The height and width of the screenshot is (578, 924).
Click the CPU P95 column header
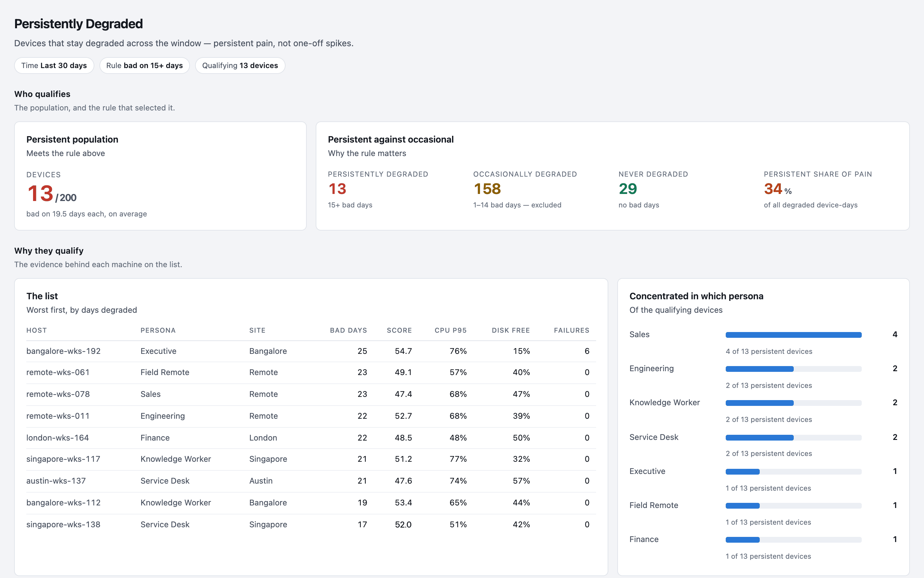(450, 330)
